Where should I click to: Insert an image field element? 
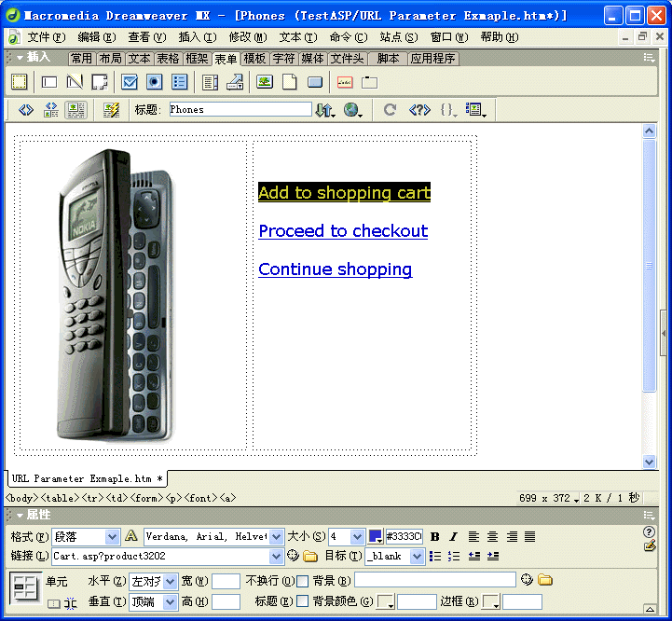tap(265, 81)
